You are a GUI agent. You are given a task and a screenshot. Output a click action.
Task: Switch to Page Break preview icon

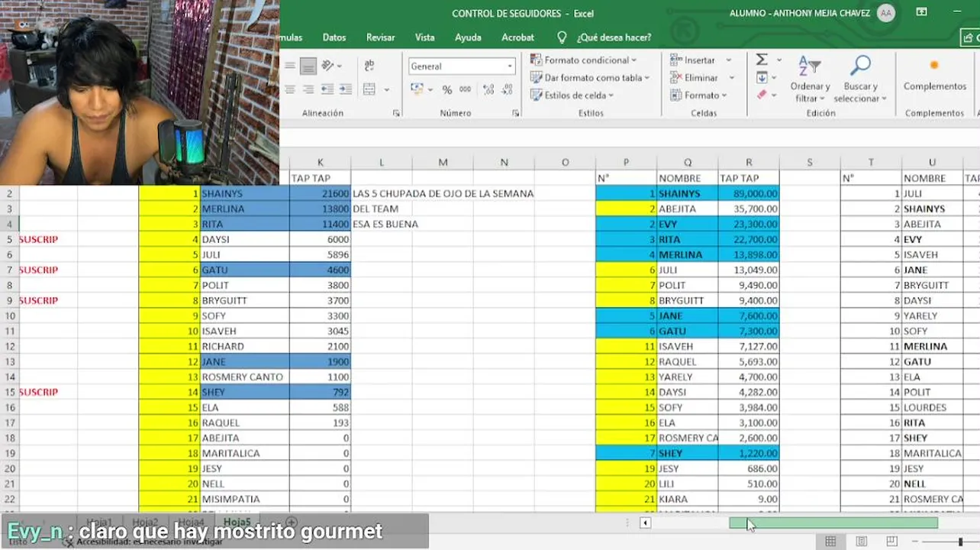click(891, 542)
